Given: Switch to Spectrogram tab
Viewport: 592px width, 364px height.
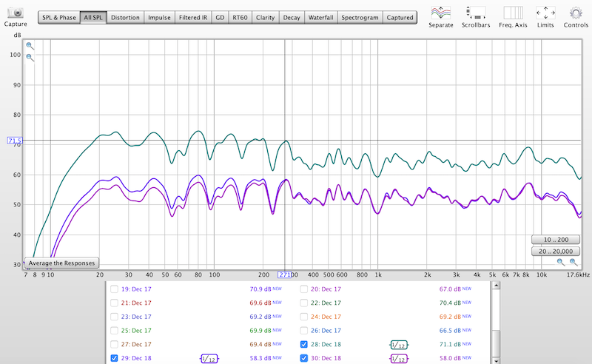Looking at the screenshot, I should pos(360,17).
